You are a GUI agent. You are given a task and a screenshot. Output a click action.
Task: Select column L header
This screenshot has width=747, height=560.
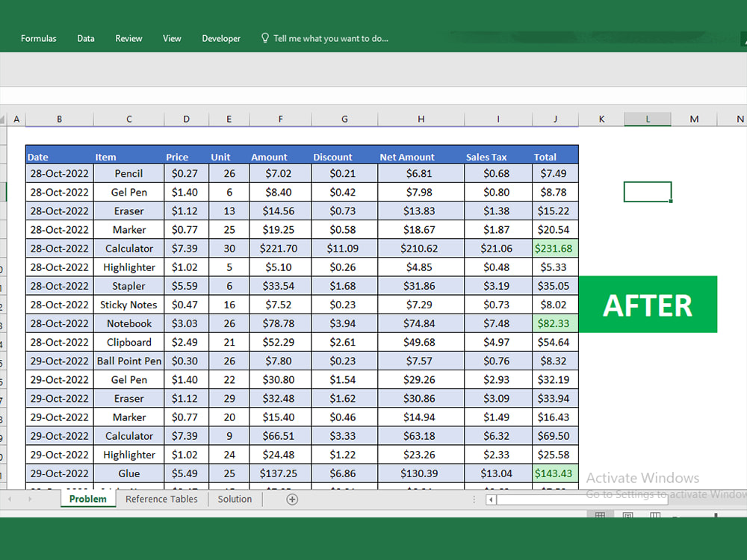click(648, 119)
